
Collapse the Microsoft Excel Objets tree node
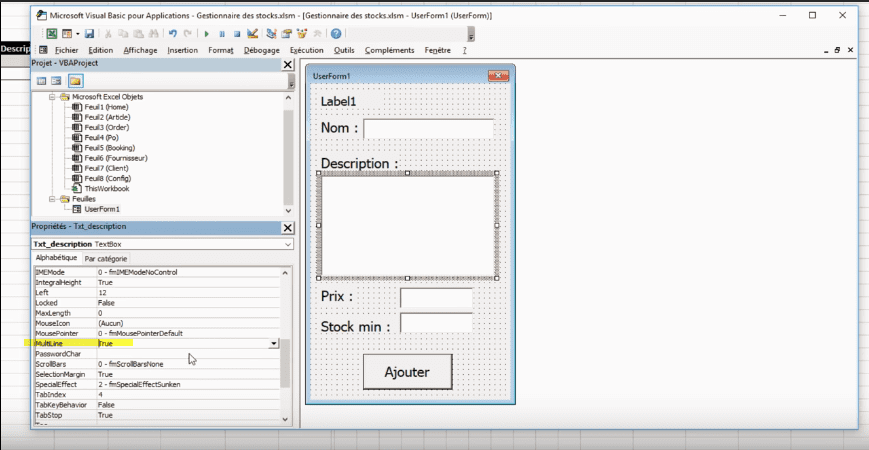click(53, 97)
